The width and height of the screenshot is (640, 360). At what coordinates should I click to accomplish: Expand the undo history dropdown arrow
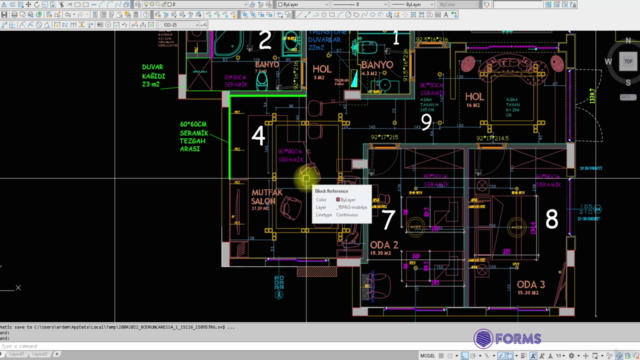(x=74, y=15)
